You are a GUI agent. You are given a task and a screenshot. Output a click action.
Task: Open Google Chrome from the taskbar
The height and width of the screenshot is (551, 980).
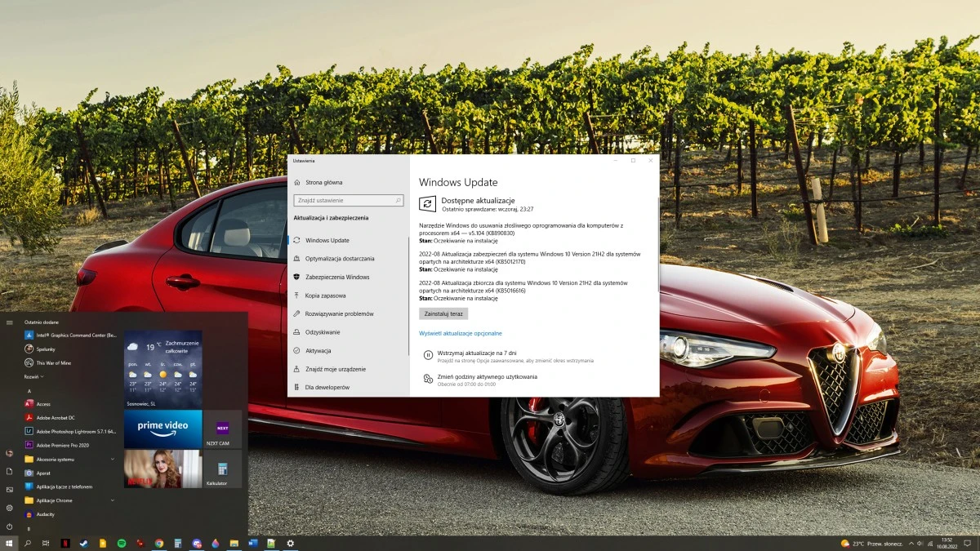pos(159,542)
